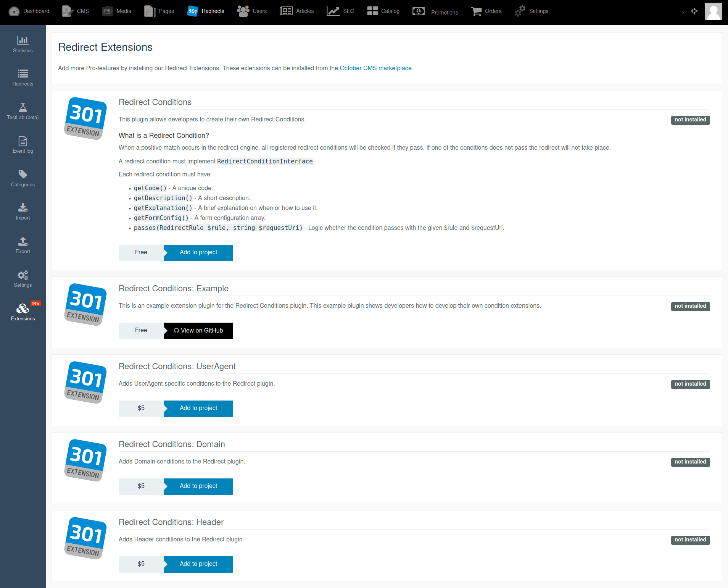Select the Catalog menu label
Screen dimensions: 728x588
click(x=390, y=11)
